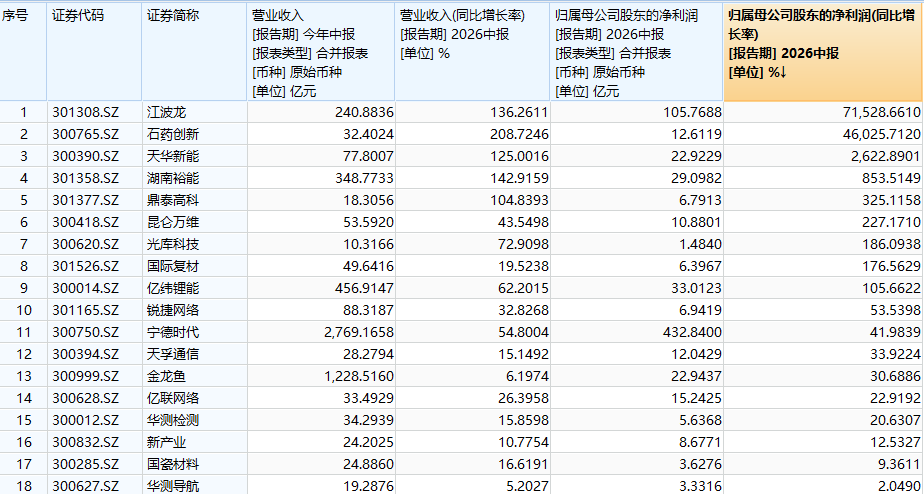Select stock code 300627.SZ
The image size is (924, 494).
pyautogui.click(x=85, y=486)
